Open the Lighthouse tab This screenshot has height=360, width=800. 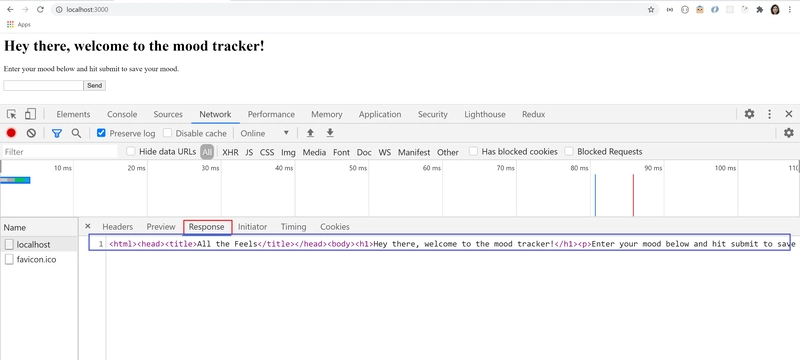pyautogui.click(x=485, y=114)
